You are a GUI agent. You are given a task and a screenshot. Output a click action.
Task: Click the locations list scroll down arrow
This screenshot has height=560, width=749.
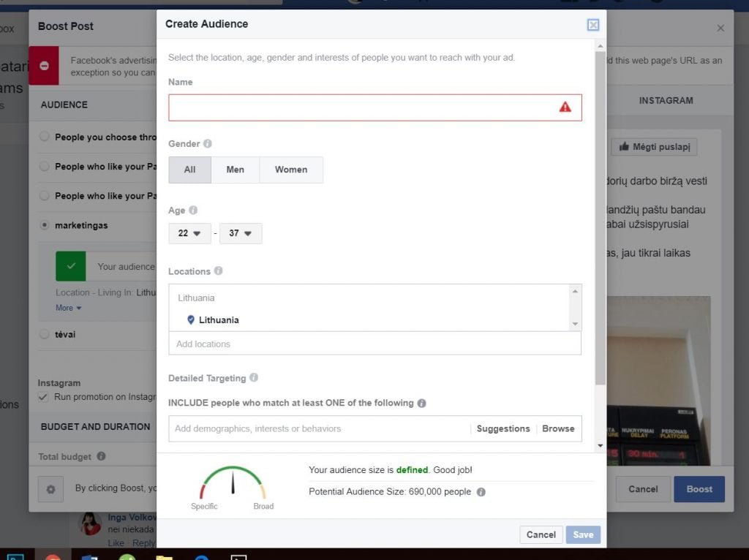click(575, 324)
